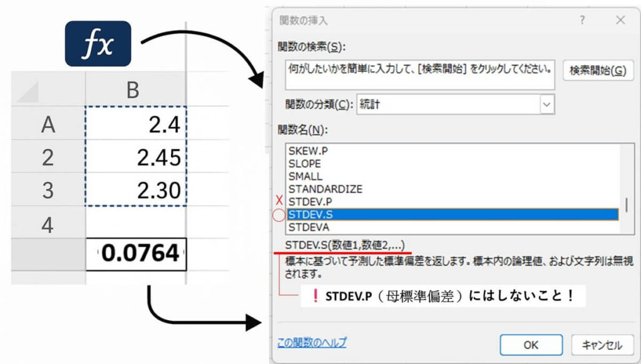
Task: Select row header 4
Action: click(48, 223)
